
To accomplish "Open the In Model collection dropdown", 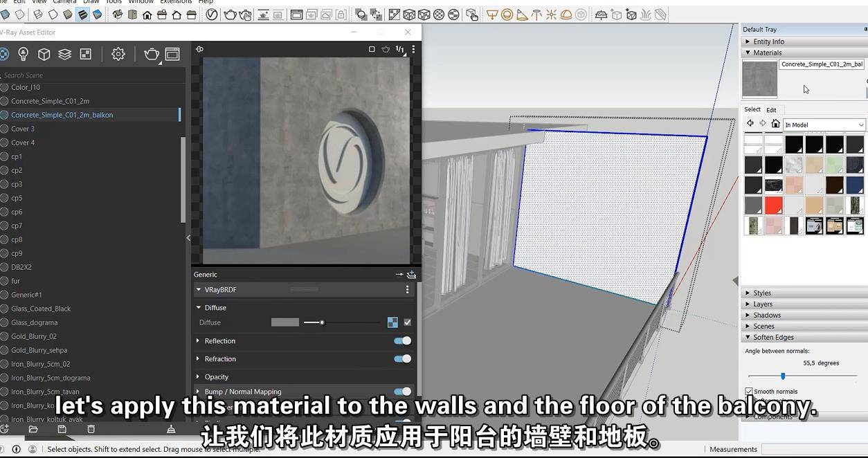I will point(824,125).
